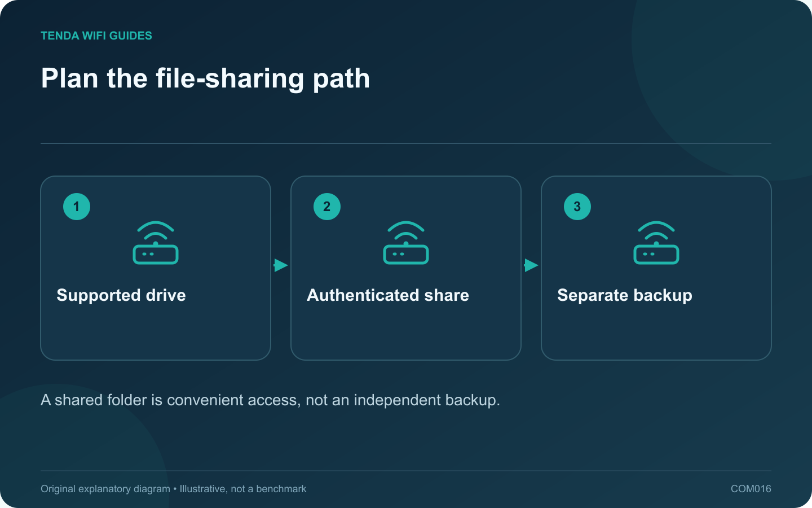Select the Supported drive label
Viewport: 812px width, 508px height.
[121, 295]
